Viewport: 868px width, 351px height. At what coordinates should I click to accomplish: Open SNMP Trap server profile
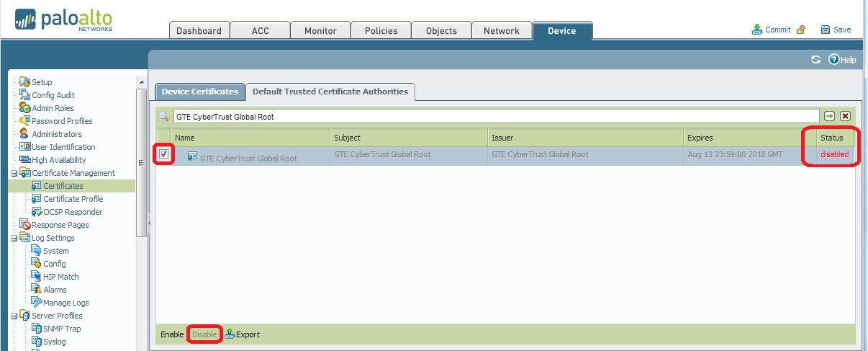click(62, 329)
